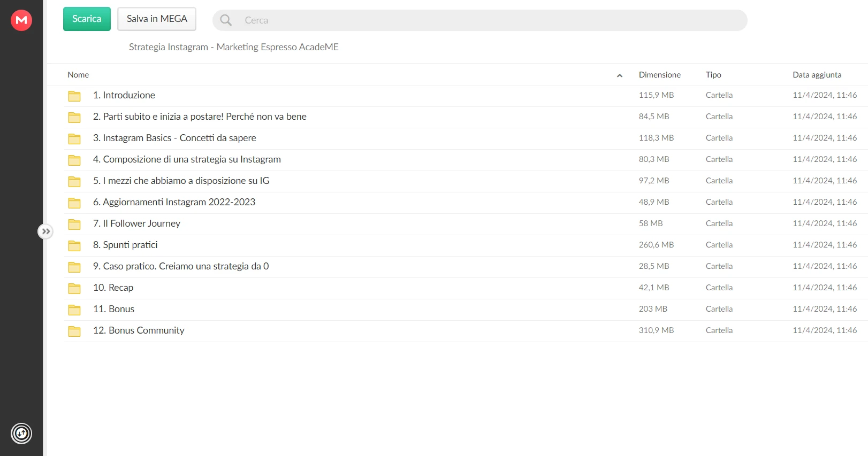Sort files by Dimensione column

click(x=660, y=75)
